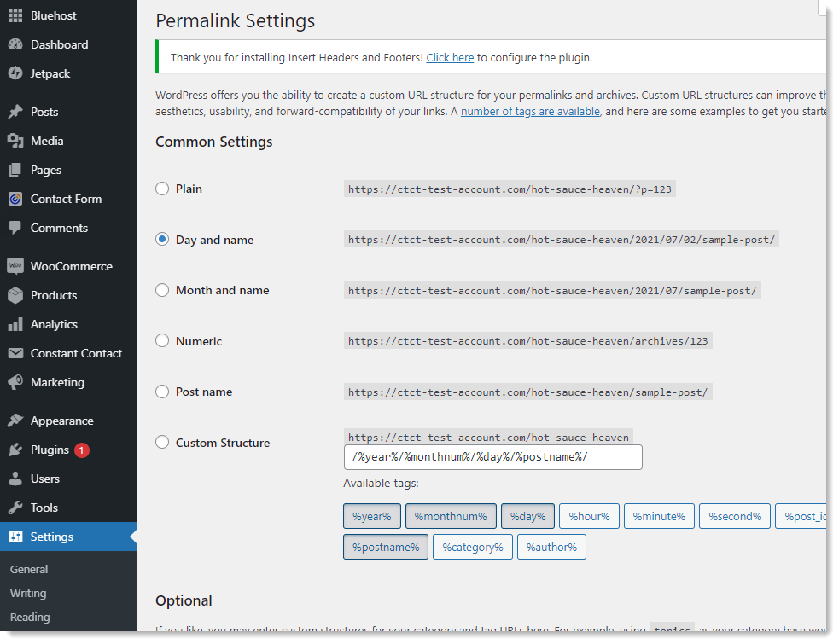This screenshot has width=839, height=644.
Task: Click the Bluehost grid icon
Action: [x=15, y=15]
